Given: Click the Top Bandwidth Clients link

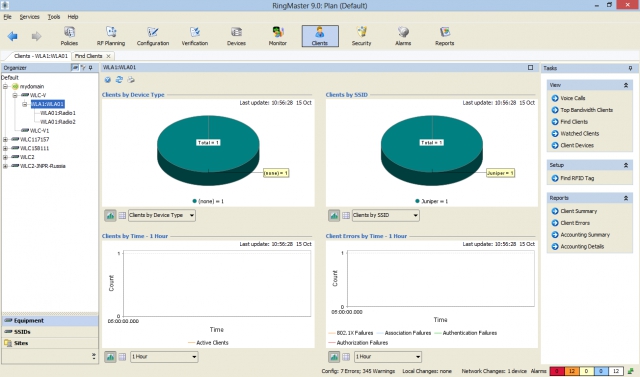Looking at the screenshot, I should pos(586,110).
